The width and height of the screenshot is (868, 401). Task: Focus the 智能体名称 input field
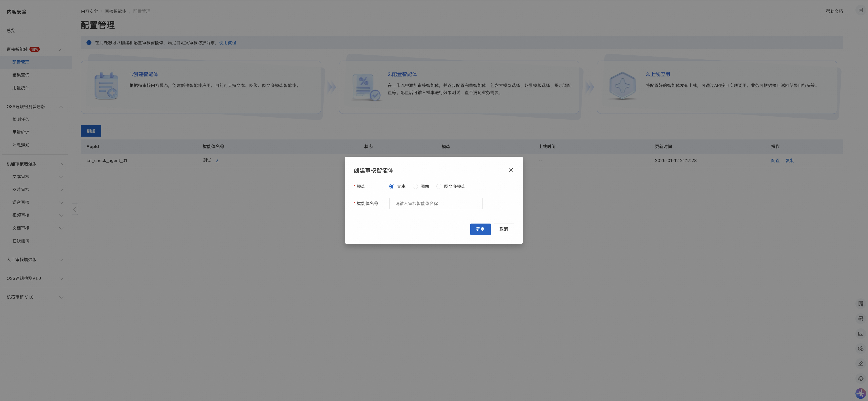point(436,204)
